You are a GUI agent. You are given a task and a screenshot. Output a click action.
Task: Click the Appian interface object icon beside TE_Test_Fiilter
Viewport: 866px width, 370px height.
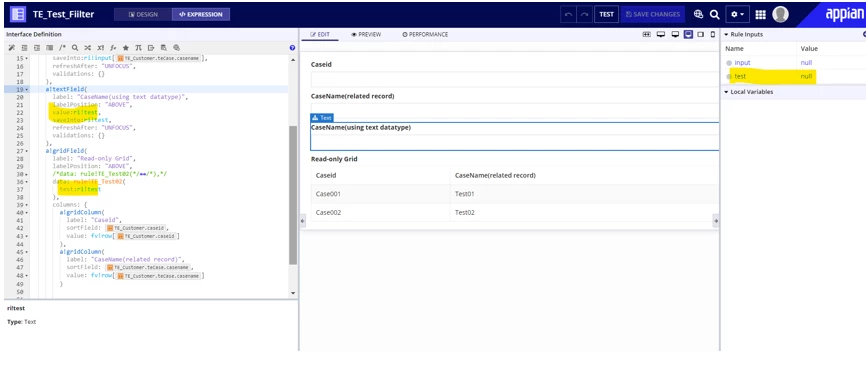coord(18,14)
